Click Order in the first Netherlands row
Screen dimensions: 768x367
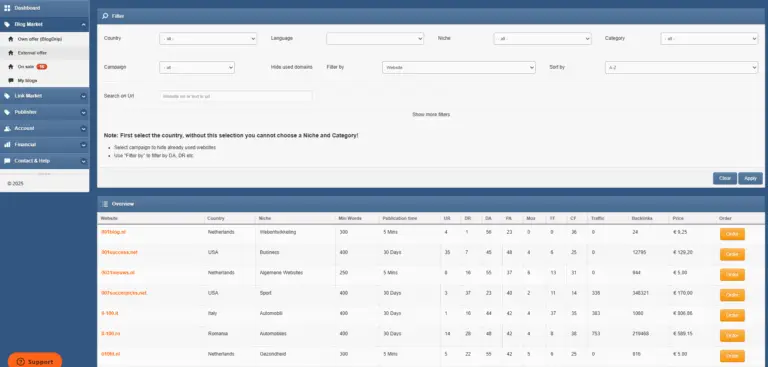732,234
